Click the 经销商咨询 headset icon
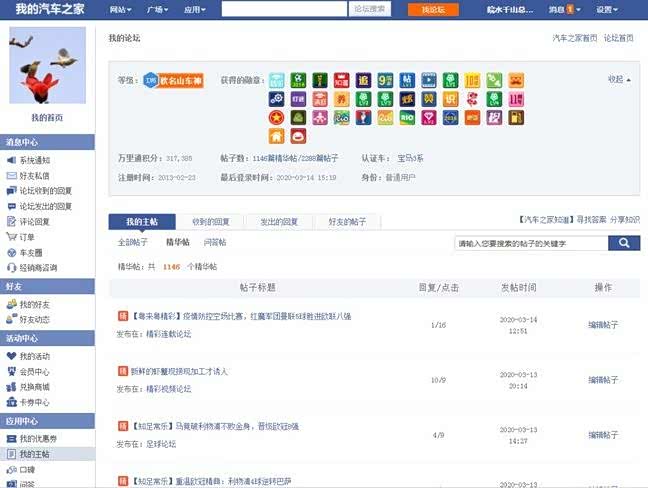Image resolution: width=648 pixels, height=488 pixels. tap(11, 268)
